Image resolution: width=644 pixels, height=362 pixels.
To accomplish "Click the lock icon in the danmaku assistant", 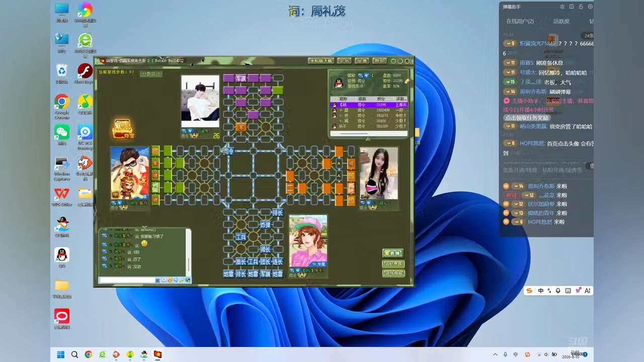I will (581, 7).
